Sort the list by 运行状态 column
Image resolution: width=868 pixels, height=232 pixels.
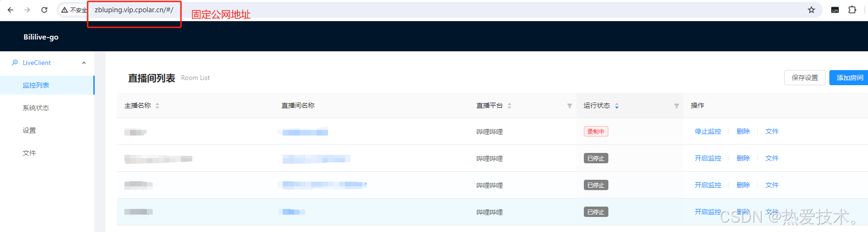click(x=617, y=106)
